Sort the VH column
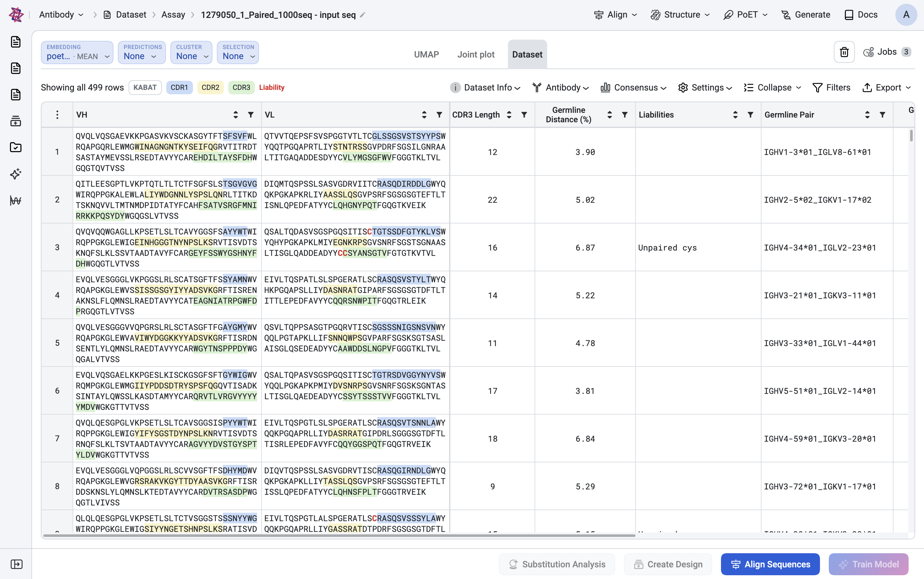 click(235, 114)
